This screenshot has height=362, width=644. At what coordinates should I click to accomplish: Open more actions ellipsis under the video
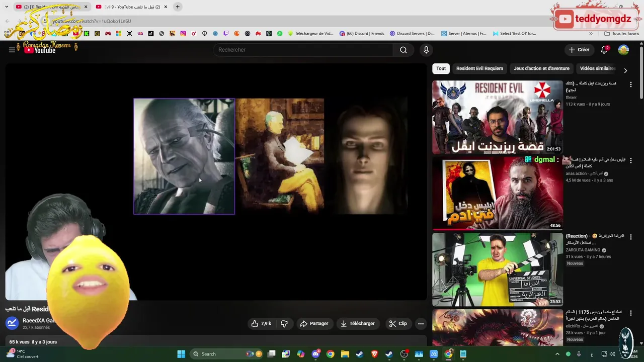(x=421, y=324)
